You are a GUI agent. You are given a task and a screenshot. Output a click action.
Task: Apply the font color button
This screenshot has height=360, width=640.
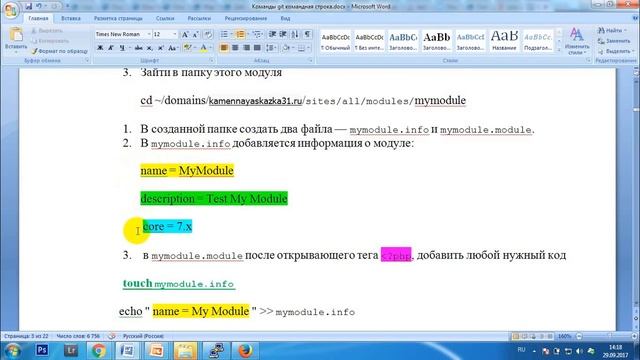coord(203,48)
